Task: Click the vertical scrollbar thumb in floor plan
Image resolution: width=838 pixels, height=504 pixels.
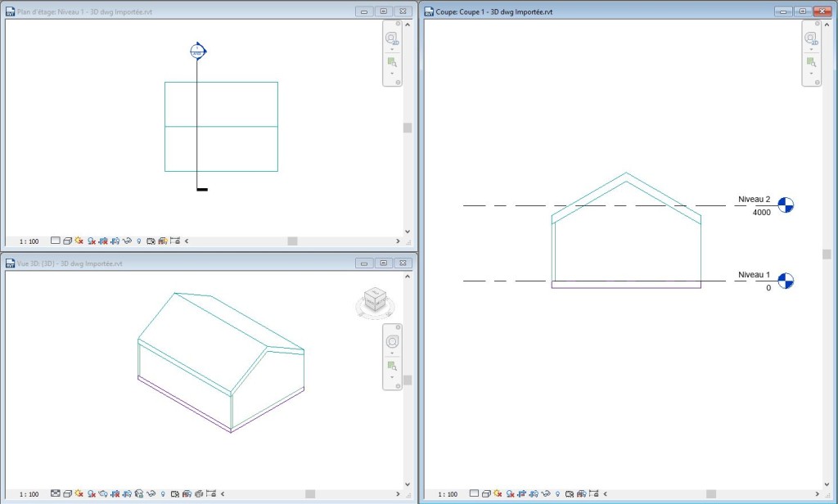Action: point(408,128)
